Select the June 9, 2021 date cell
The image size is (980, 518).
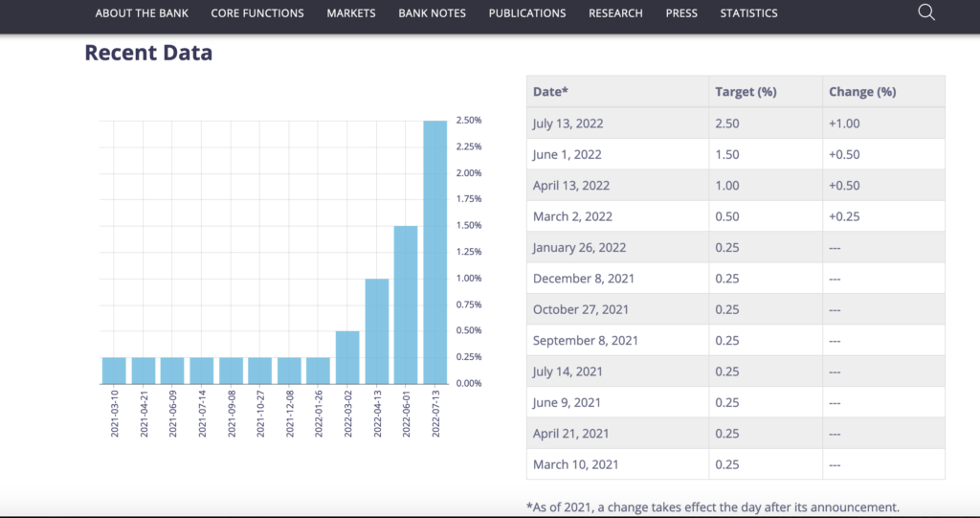point(617,402)
